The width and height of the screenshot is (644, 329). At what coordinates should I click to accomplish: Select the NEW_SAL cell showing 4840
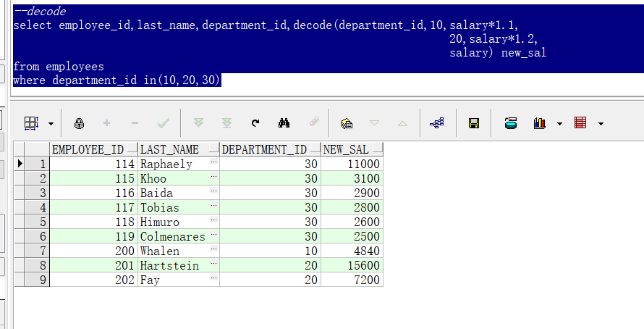(x=352, y=251)
